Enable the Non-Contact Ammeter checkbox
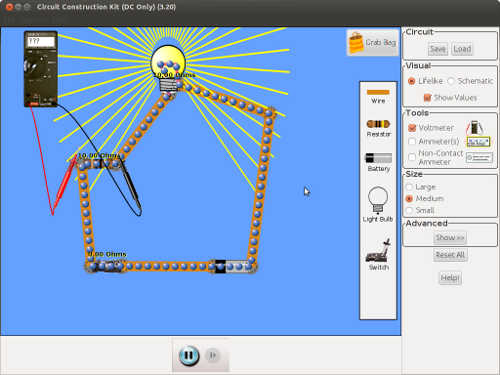Screen dimensions: 500x375 [x=412, y=157]
